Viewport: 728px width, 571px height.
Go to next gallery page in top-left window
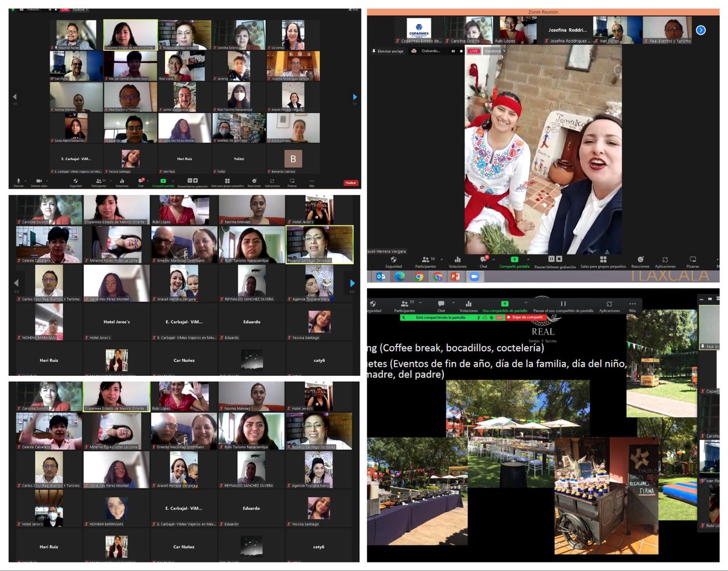(356, 96)
